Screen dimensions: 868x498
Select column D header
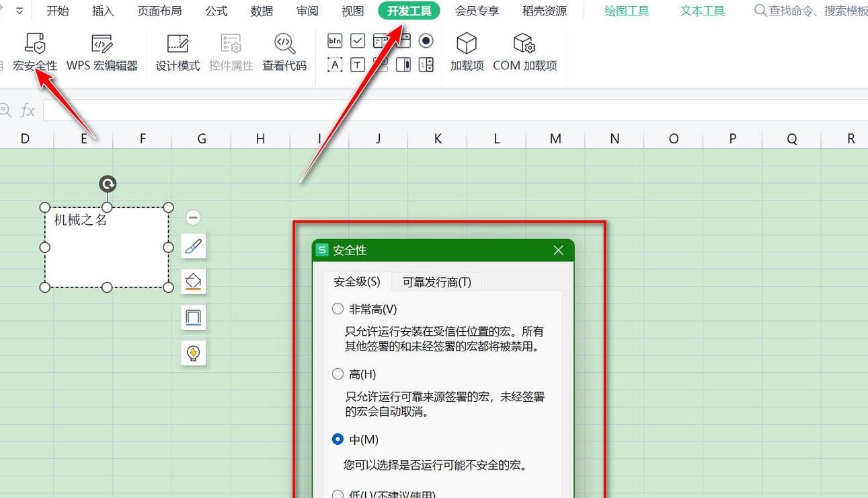pos(25,139)
